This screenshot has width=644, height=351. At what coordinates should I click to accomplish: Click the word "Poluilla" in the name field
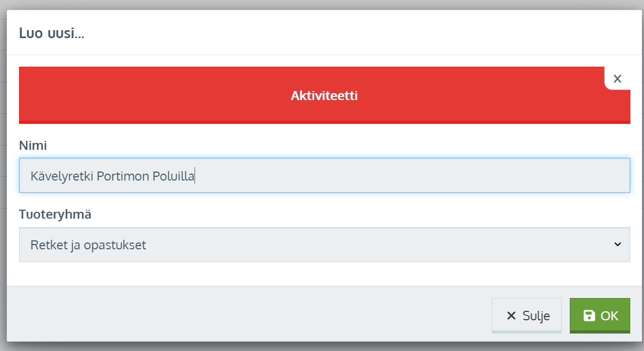(x=174, y=176)
